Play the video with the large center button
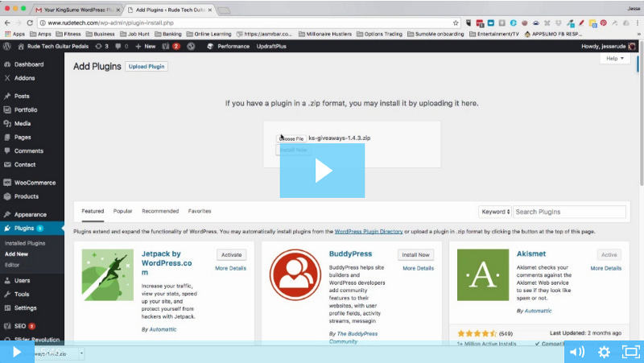The width and height of the screenshot is (644, 363). [322, 171]
